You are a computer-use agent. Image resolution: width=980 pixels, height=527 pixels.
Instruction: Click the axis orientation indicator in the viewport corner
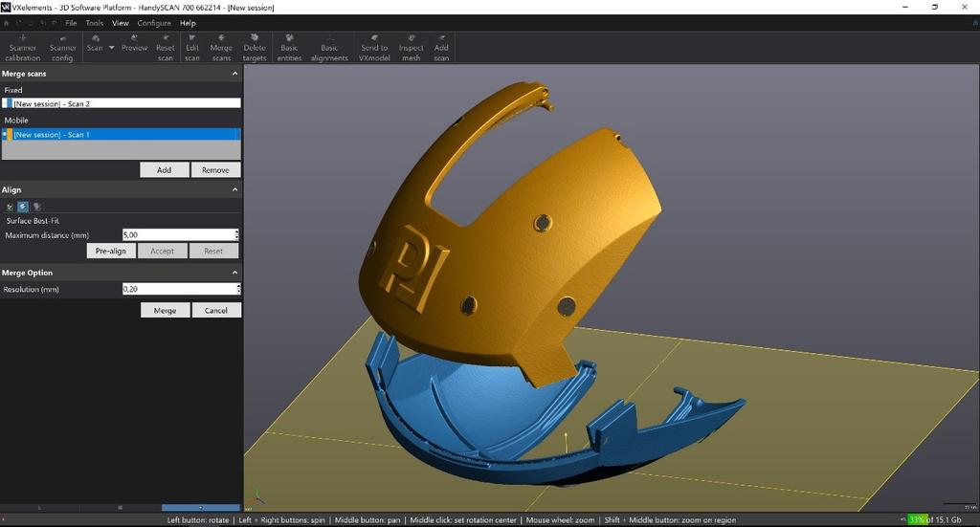point(257,497)
